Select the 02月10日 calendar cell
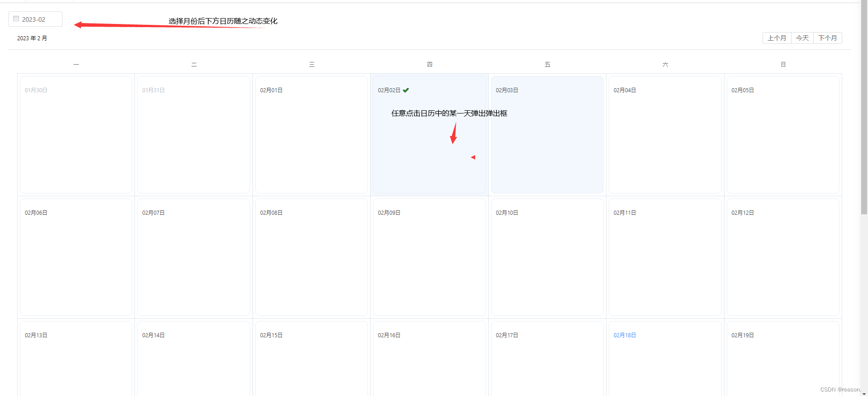 [547, 257]
